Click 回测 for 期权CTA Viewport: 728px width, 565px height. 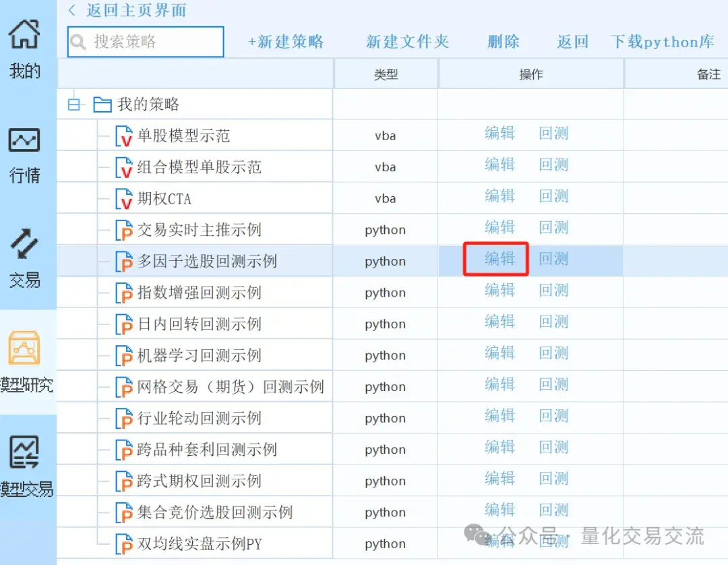point(553,196)
